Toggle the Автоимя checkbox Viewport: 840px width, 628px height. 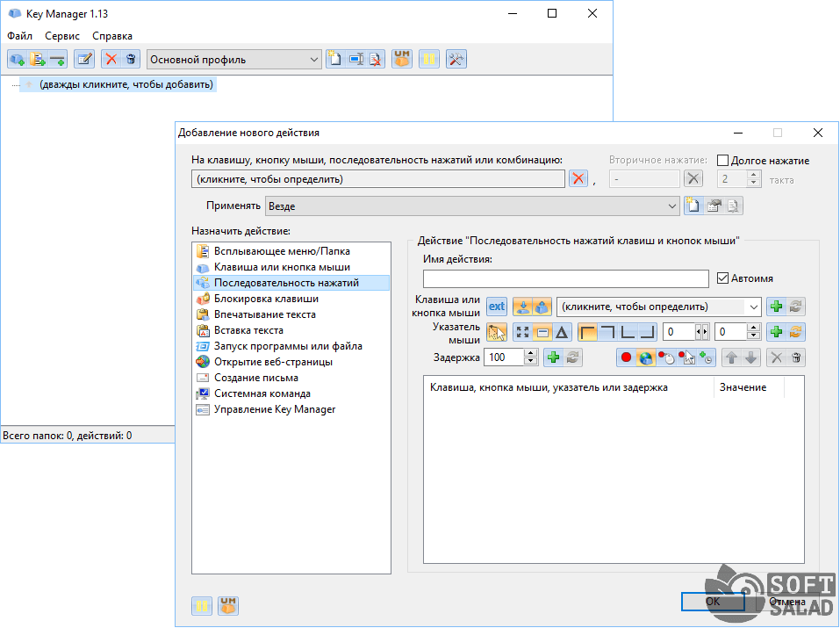click(x=723, y=278)
